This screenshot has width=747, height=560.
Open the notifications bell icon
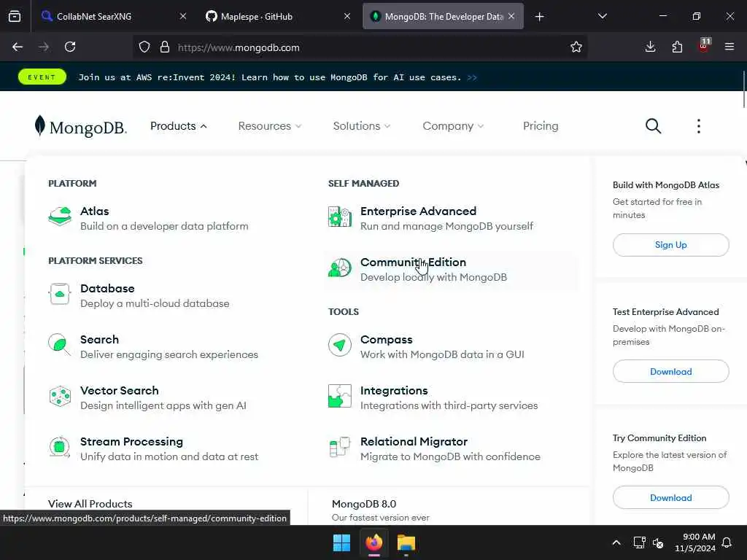pyautogui.click(x=727, y=542)
